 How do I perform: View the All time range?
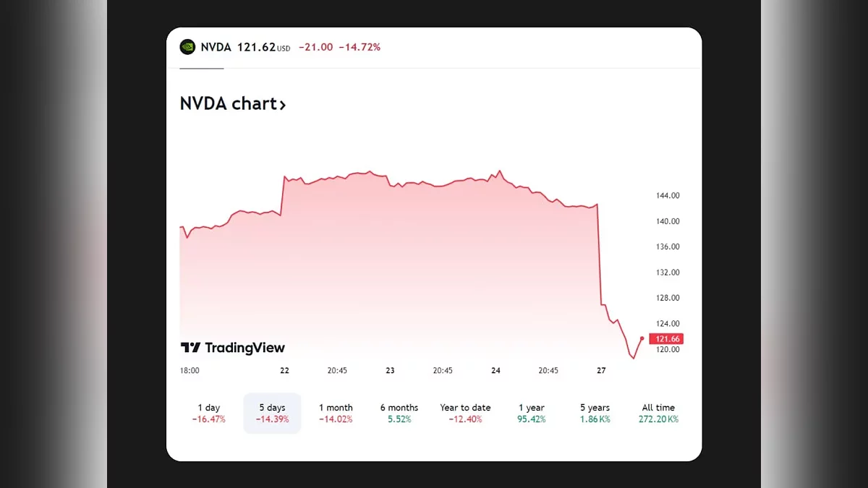coord(658,413)
